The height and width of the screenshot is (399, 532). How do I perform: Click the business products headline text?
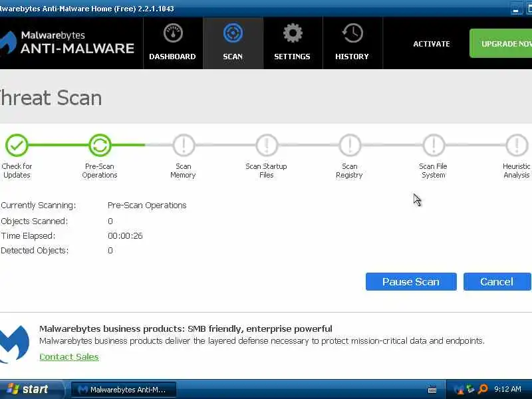click(186, 329)
